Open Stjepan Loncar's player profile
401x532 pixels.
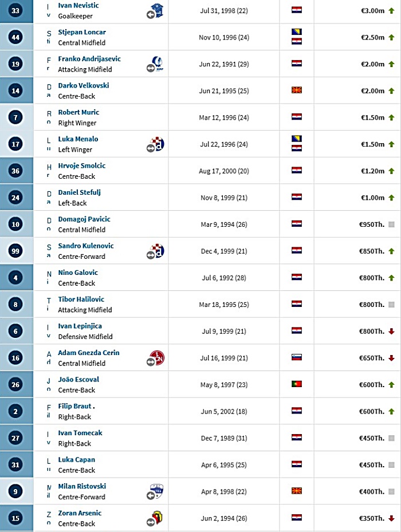point(82,32)
